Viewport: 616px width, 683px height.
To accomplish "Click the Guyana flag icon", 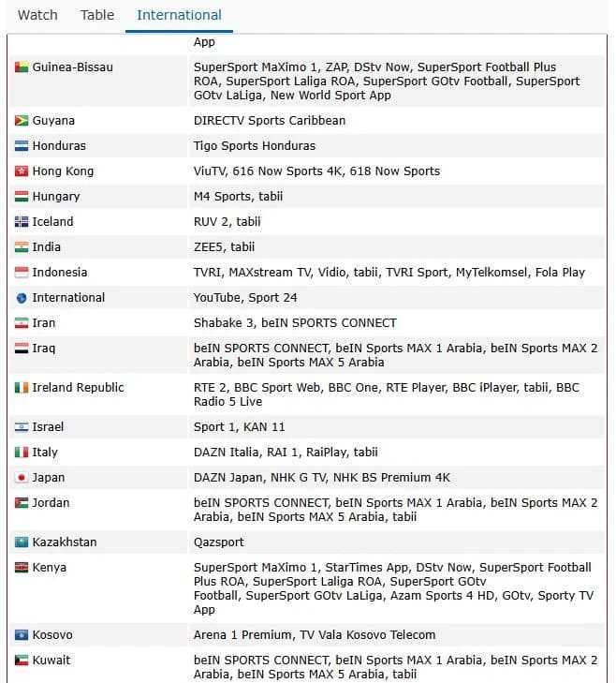I will tap(22, 121).
